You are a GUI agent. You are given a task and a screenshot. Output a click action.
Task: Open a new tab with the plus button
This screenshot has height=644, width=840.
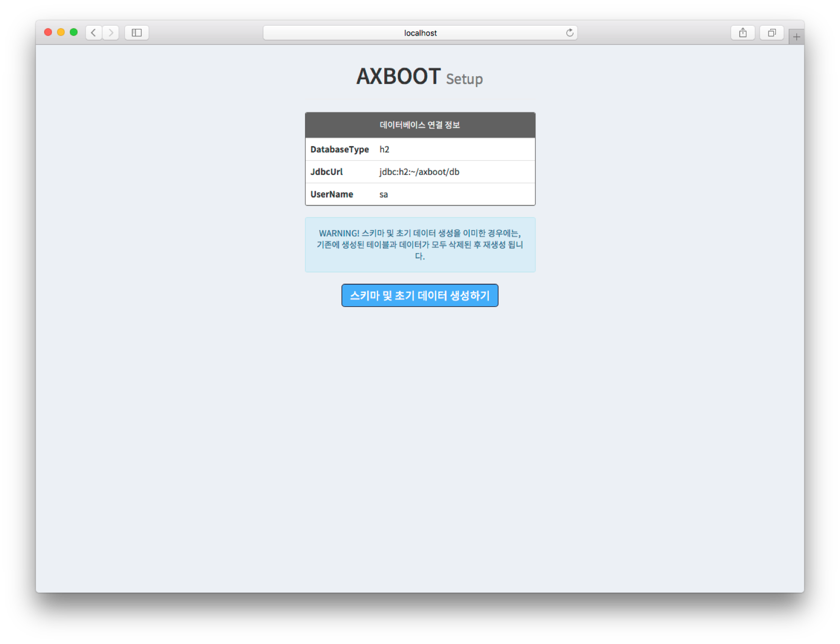tap(796, 37)
